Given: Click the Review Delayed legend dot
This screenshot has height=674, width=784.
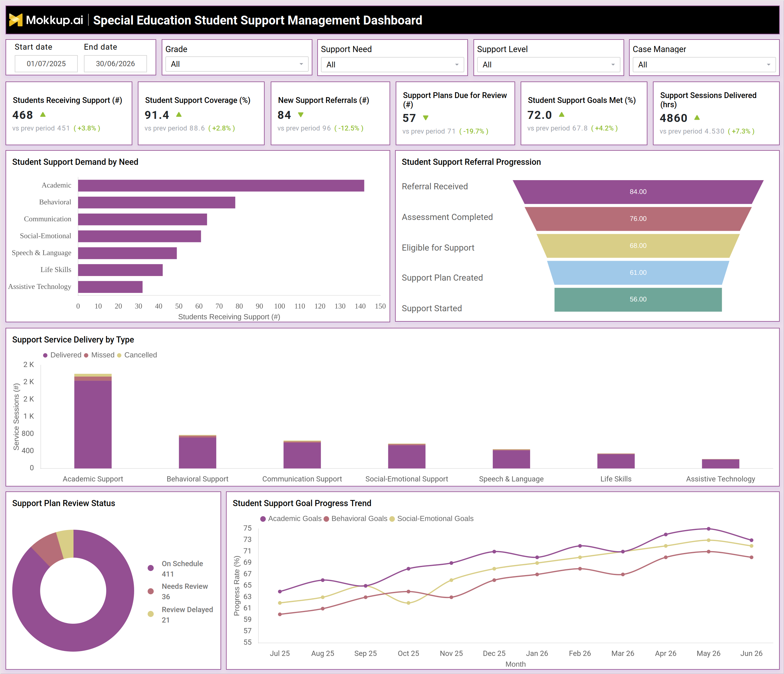Looking at the screenshot, I should click(x=151, y=614).
